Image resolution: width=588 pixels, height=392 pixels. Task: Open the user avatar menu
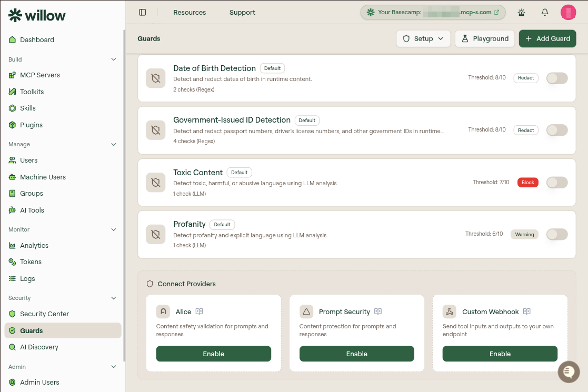click(x=568, y=13)
